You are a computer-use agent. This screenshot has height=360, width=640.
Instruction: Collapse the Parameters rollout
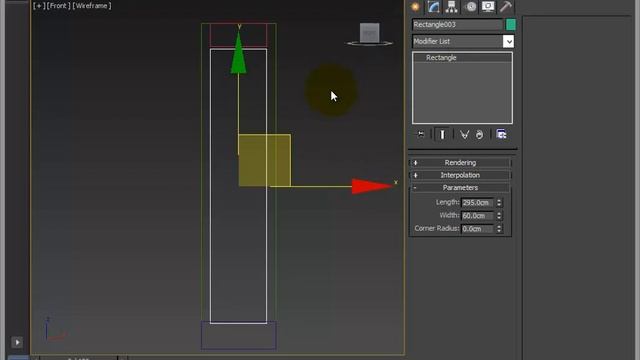point(460,188)
